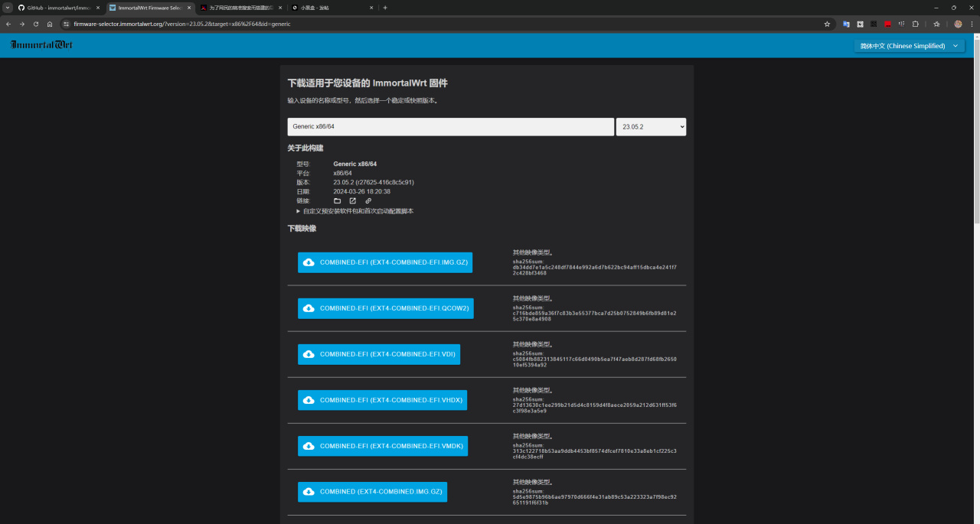This screenshot has height=524, width=980.
Task: Close the ImmortalWrt Firmware Selector tab
Action: [189, 8]
